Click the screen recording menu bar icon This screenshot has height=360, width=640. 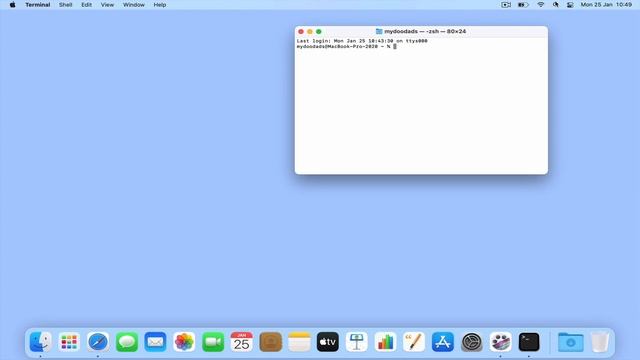pyautogui.click(x=506, y=5)
